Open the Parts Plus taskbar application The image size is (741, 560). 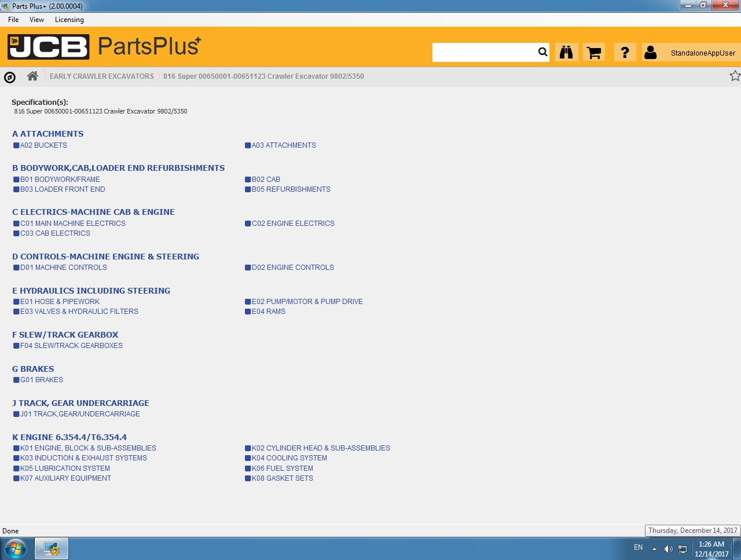click(x=52, y=548)
